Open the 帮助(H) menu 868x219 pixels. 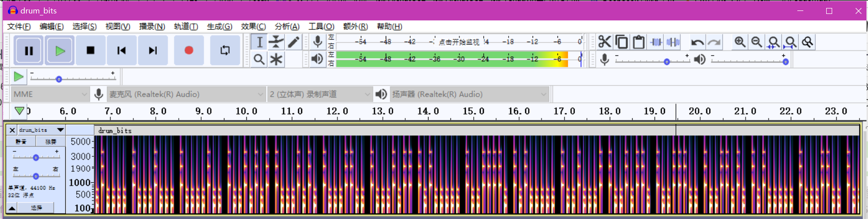[390, 26]
